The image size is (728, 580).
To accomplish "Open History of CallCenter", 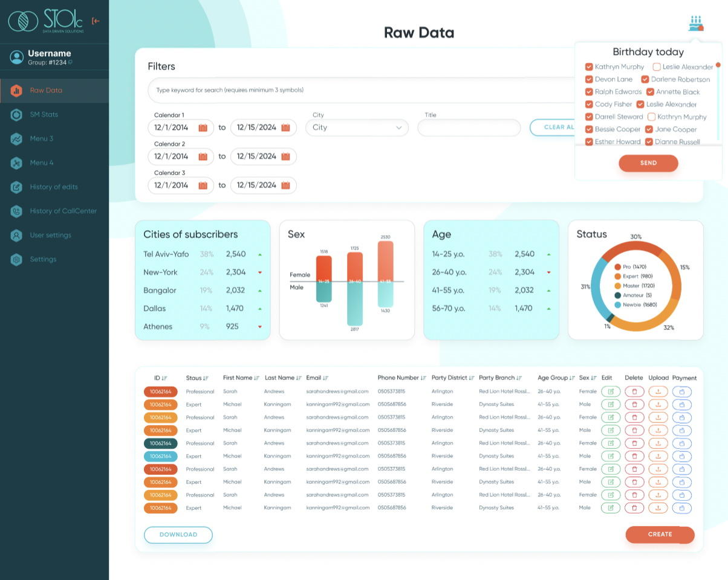I will point(54,211).
